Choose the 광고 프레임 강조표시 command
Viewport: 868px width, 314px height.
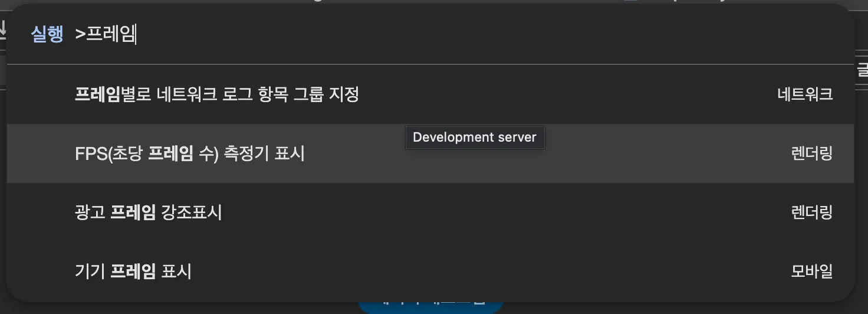[x=149, y=212]
